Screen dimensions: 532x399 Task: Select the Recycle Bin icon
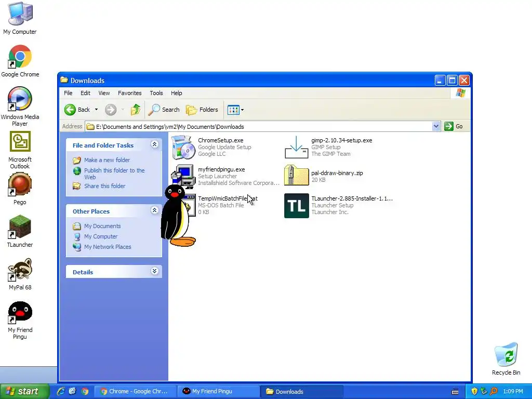[506, 358]
